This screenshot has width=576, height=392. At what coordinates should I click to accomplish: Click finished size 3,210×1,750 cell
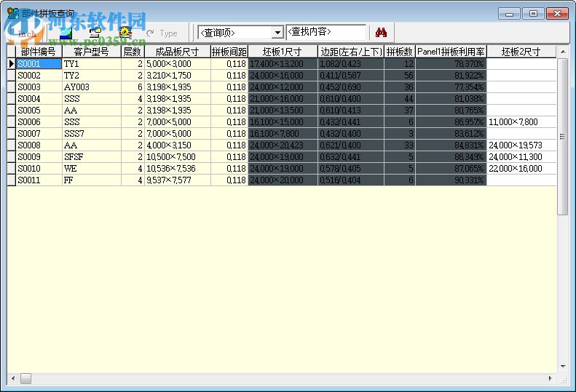[x=178, y=75]
